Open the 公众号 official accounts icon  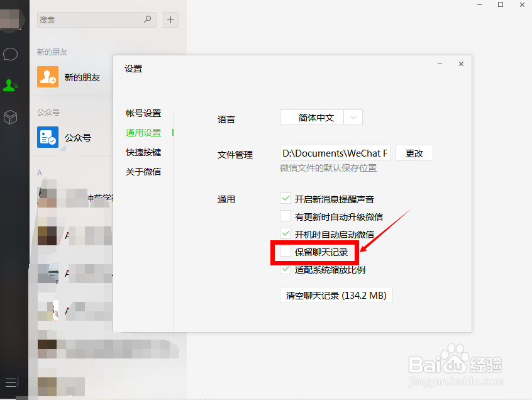[48, 137]
